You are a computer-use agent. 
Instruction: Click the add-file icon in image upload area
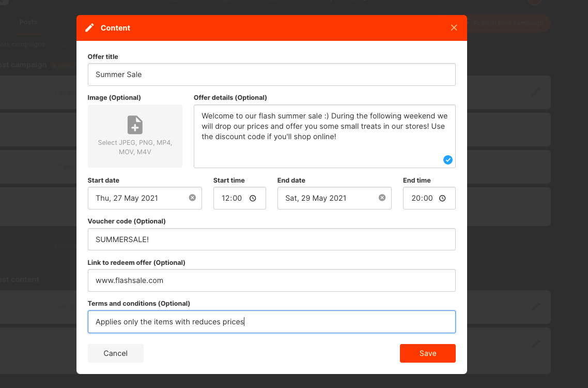click(x=135, y=125)
